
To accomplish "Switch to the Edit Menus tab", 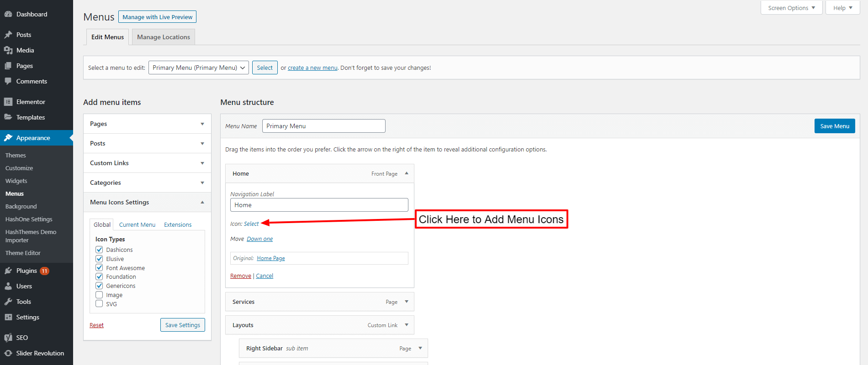I will (107, 37).
